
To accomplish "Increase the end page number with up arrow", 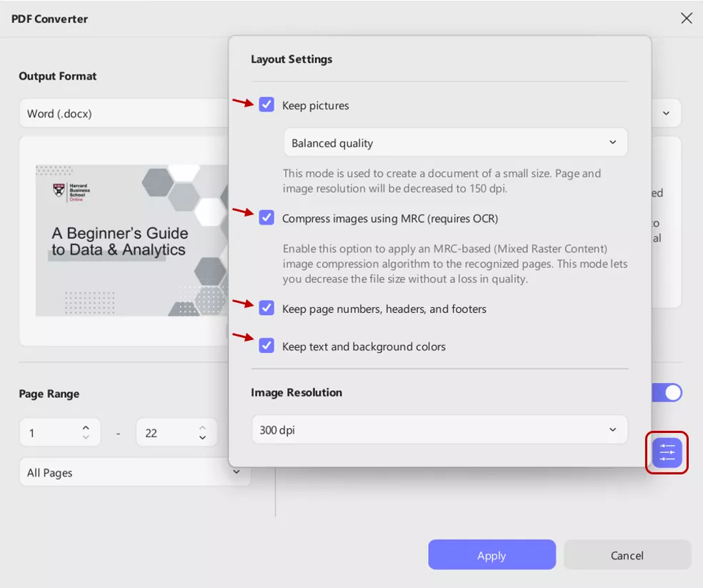I will [203, 427].
